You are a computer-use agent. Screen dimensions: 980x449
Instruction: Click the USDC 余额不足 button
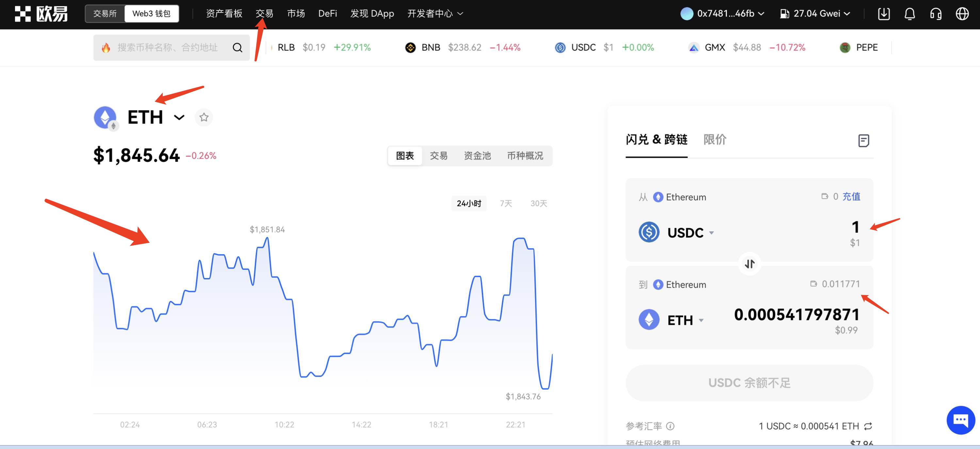click(x=749, y=382)
